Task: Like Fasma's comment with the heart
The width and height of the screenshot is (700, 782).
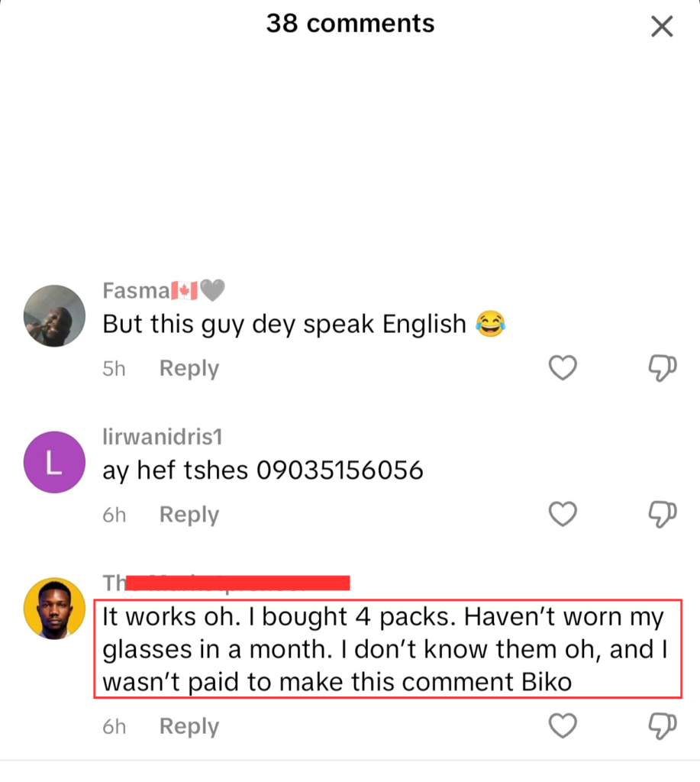Action: coord(563,368)
